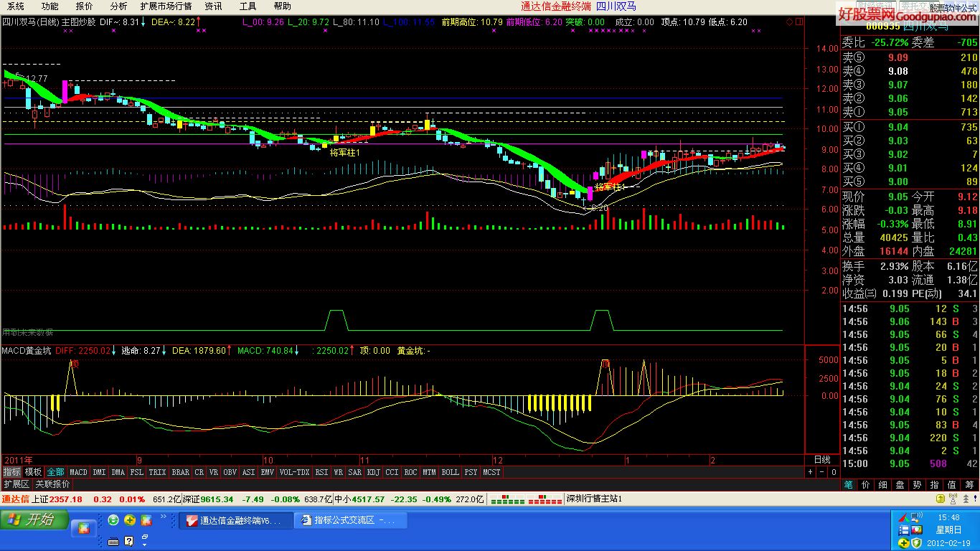
Task: Click the yellow up-arrow status bar icon
Action: coord(940,499)
